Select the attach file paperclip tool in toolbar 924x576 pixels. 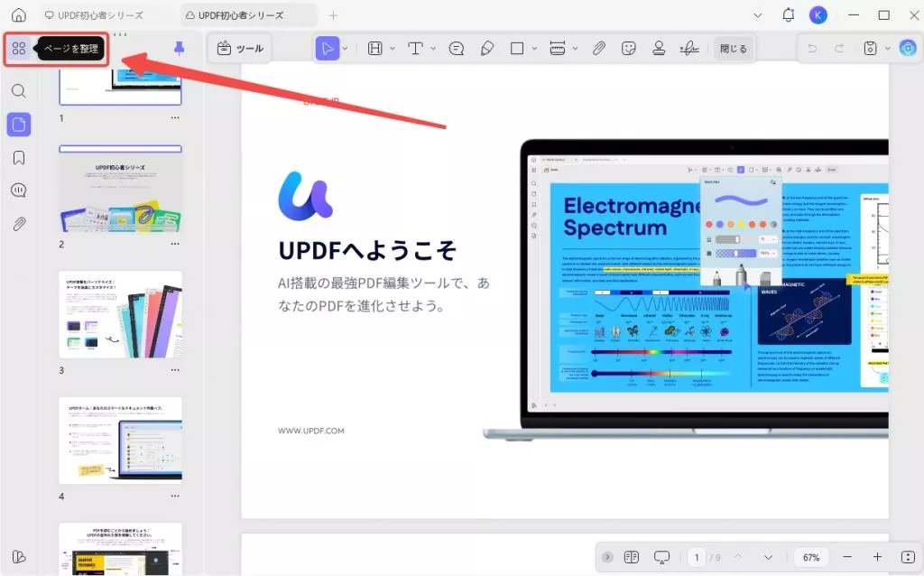(x=599, y=49)
